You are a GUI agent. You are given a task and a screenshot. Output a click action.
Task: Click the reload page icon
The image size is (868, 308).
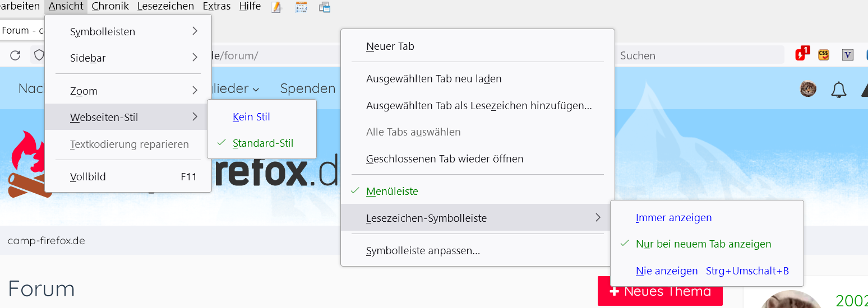[15, 55]
